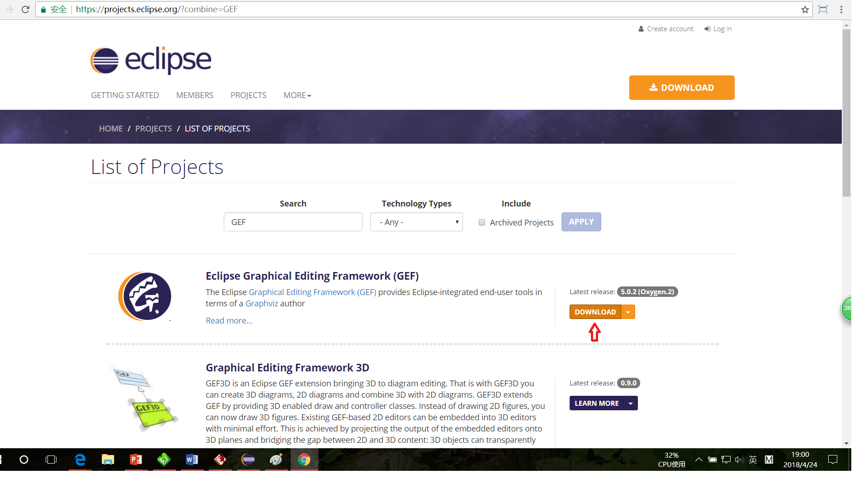Bookmark this page with star icon
The height and width of the screenshot is (488, 868).
[805, 9]
